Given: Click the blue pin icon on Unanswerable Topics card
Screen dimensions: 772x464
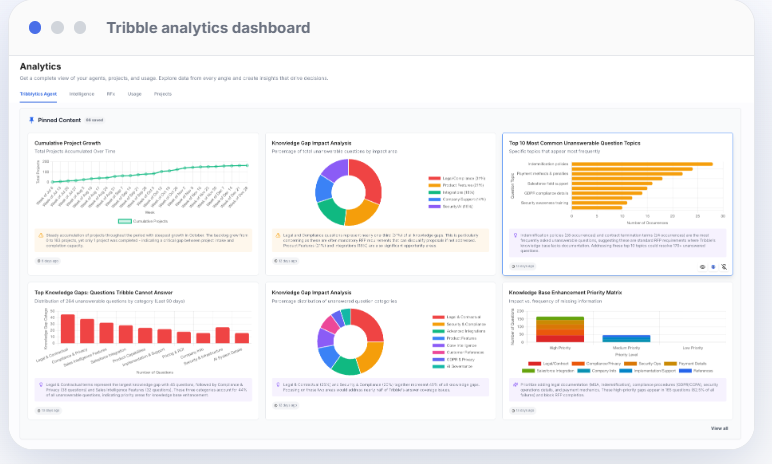Looking at the screenshot, I should click(713, 266).
